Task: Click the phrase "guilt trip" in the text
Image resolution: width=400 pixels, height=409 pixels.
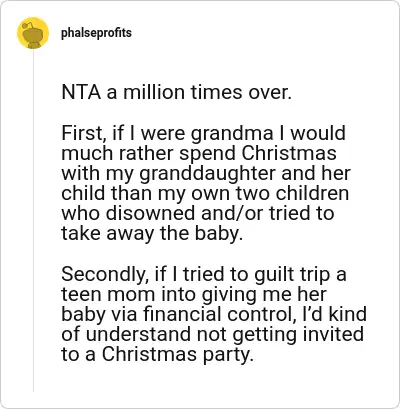Action: pos(288,274)
